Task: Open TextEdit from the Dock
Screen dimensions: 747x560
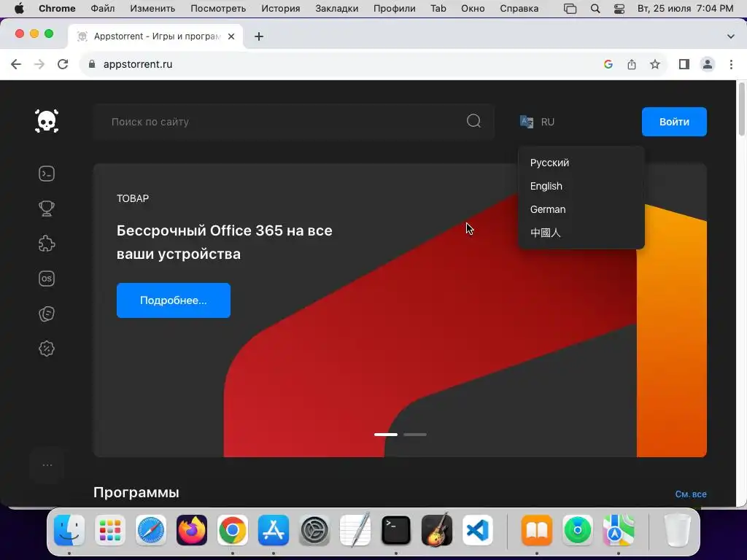Action: tap(355, 530)
